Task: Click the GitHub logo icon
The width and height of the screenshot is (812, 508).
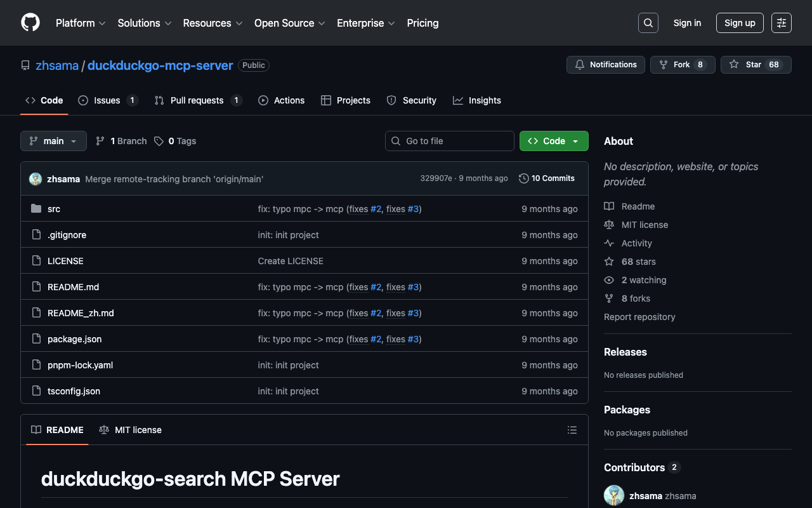Action: click(30, 23)
